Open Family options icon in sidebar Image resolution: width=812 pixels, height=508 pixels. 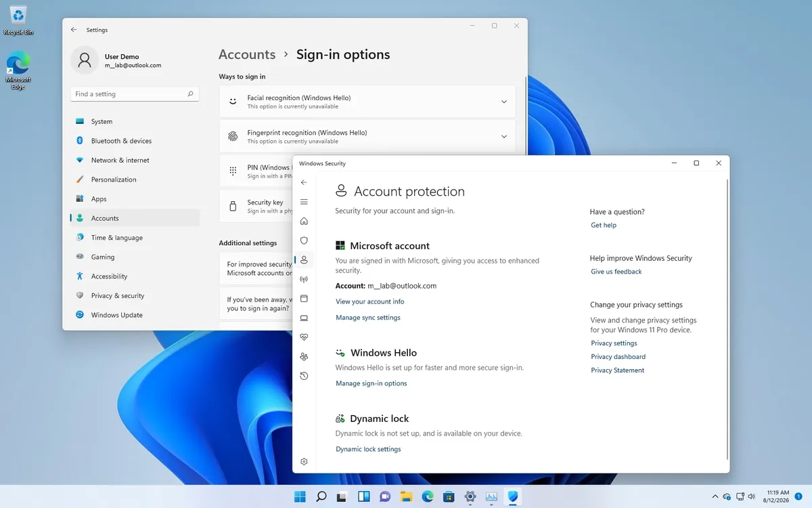[x=304, y=357]
